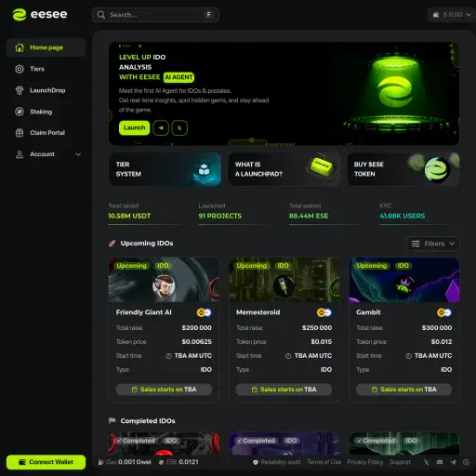Open the Gambit project card image

pos(404,280)
